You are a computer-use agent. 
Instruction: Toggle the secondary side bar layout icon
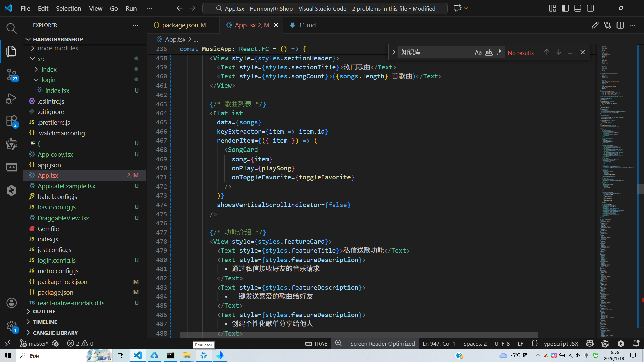click(590, 8)
